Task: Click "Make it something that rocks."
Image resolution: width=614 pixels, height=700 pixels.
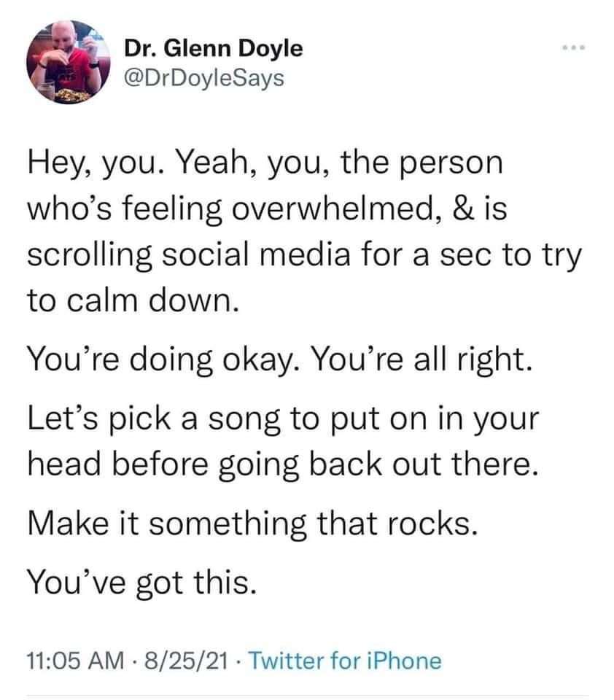Action: pos(252,523)
